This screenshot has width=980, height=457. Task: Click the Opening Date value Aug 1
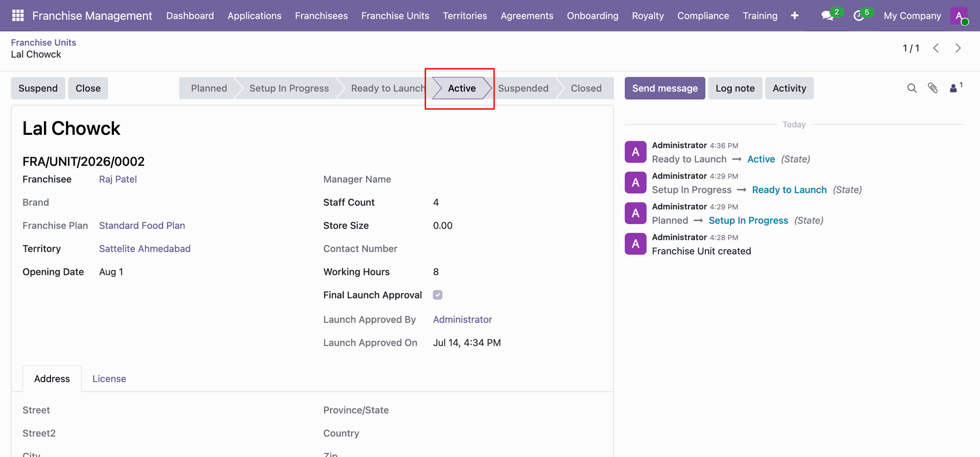click(111, 272)
